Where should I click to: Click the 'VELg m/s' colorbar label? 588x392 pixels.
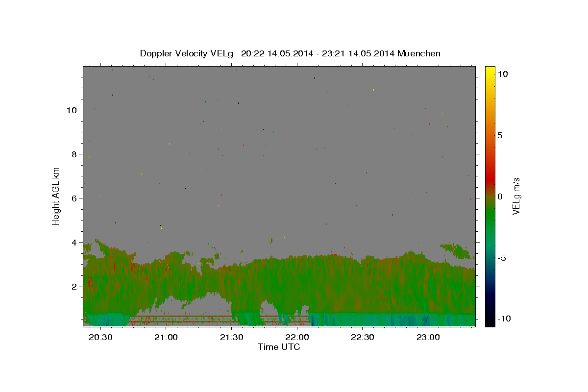(x=516, y=196)
